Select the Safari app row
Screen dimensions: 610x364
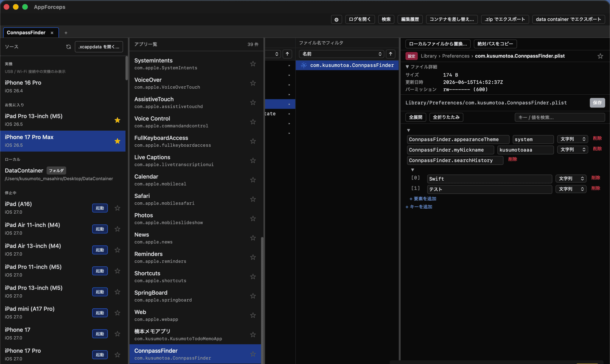click(195, 199)
